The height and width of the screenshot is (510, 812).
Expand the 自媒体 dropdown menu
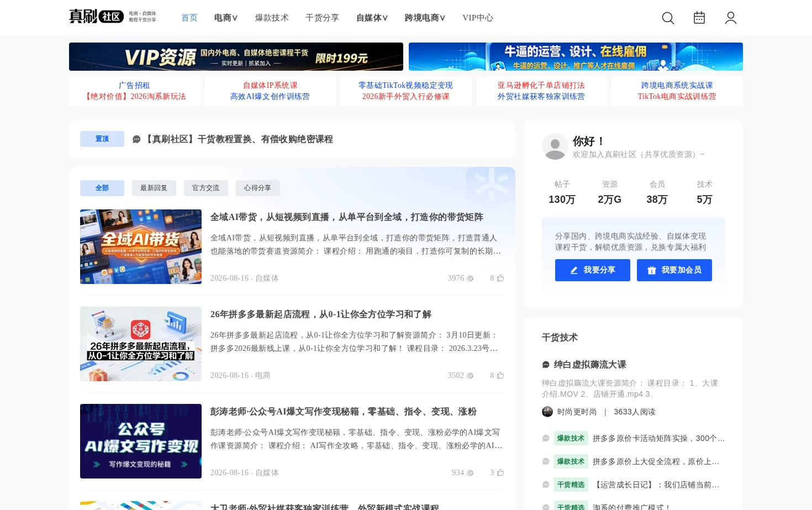pos(372,18)
